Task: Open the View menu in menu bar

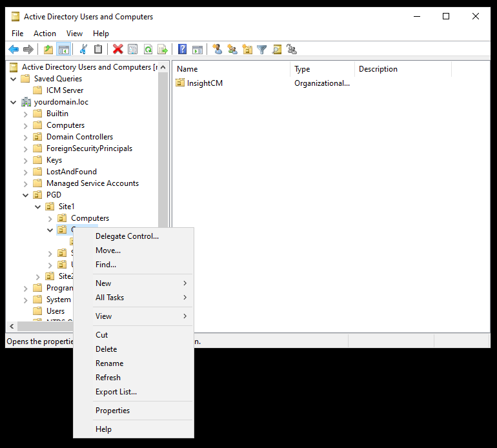Action: coord(74,34)
